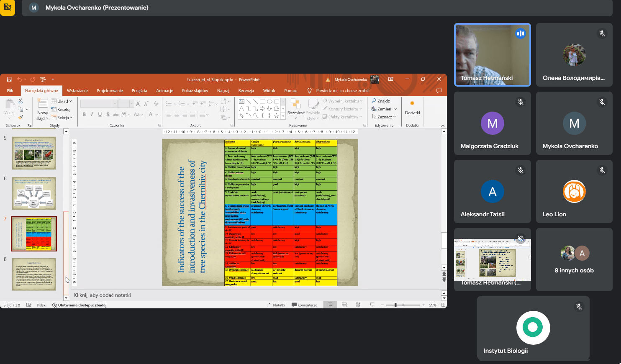Viewport: 621px width, 364px height.
Task: Switch to the Wstawianie tab
Action: click(x=77, y=90)
